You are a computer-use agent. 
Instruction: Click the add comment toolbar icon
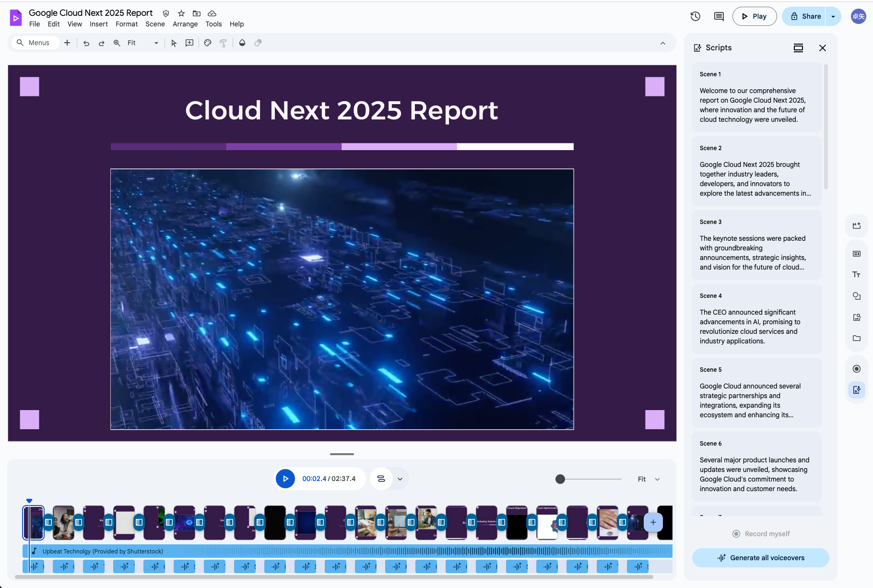pyautogui.click(x=189, y=43)
